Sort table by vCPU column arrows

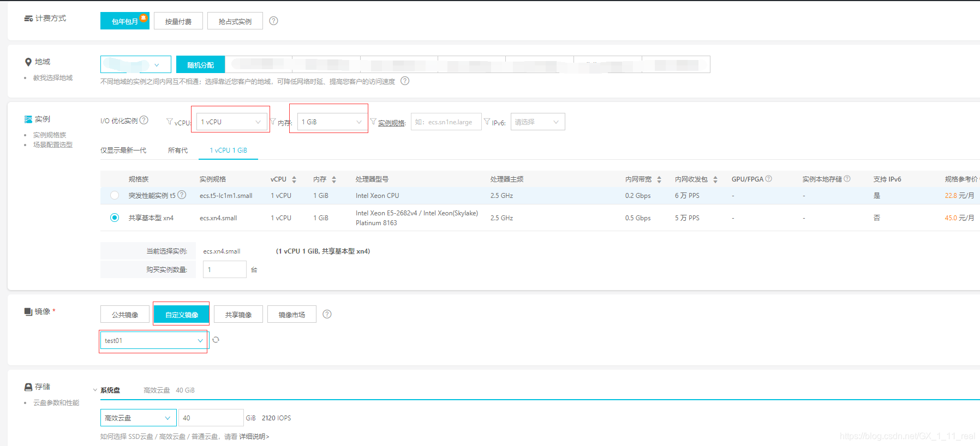[x=294, y=179]
